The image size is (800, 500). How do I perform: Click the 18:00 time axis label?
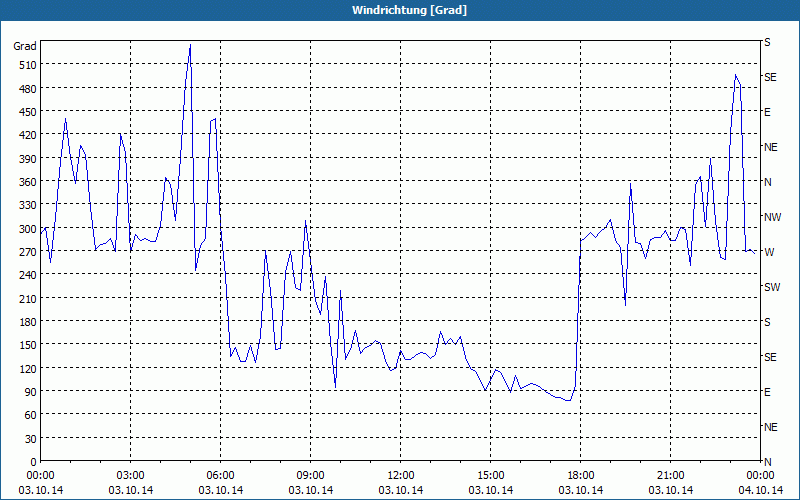click(581, 476)
